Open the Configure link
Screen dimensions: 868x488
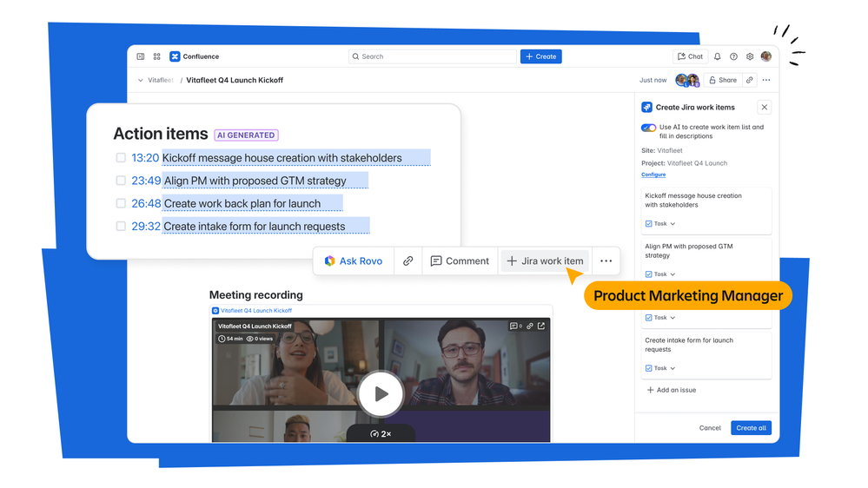point(653,175)
